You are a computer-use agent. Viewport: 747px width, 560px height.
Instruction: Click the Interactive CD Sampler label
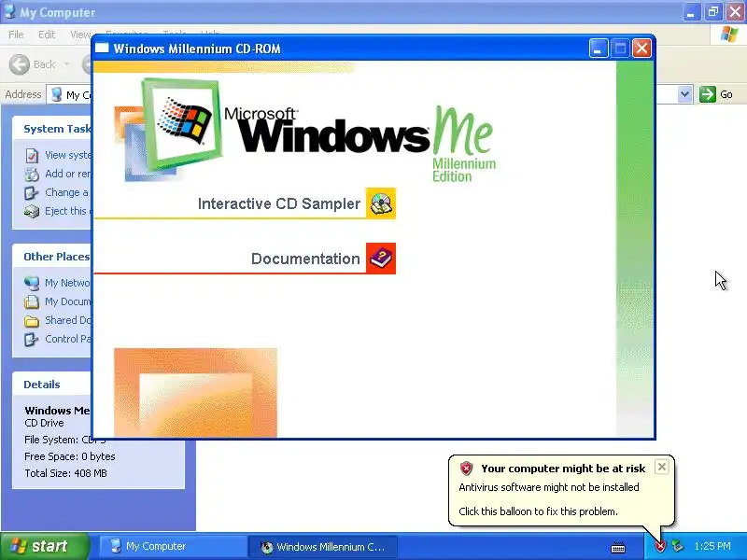(x=278, y=203)
